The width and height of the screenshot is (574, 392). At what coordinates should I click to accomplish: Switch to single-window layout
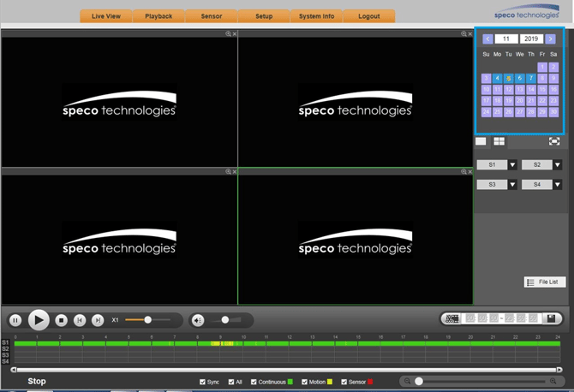coord(481,141)
